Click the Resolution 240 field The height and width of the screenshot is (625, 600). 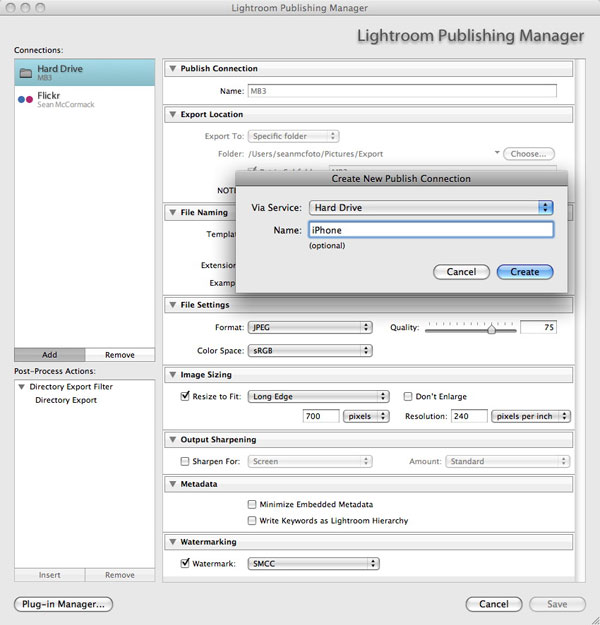[469, 416]
